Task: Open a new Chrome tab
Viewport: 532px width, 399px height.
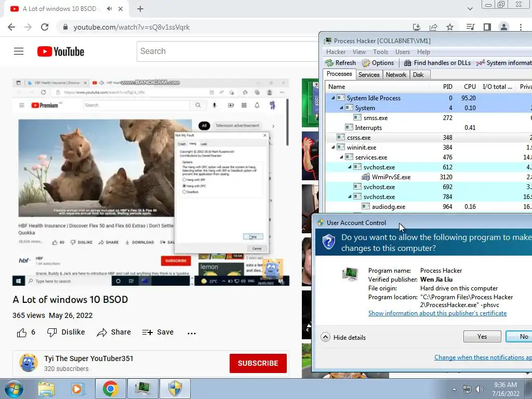Action: pyautogui.click(x=140, y=9)
